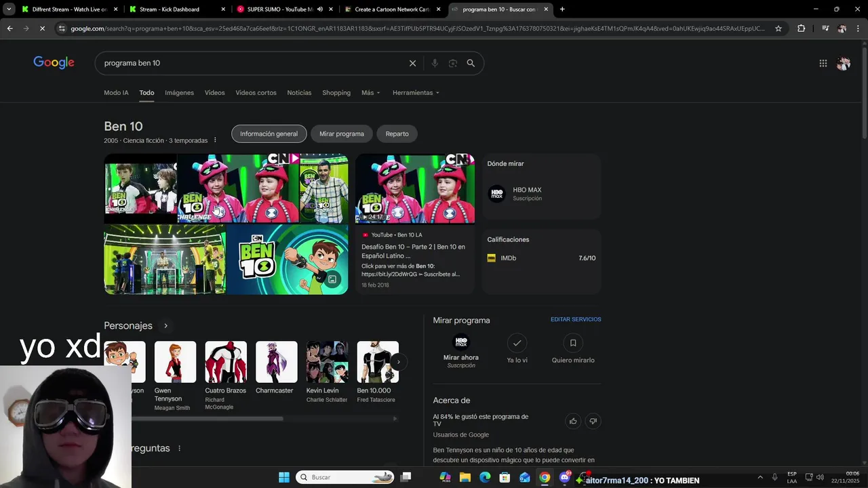Expand the Personajes section arrow
868x488 pixels.
tap(165, 326)
